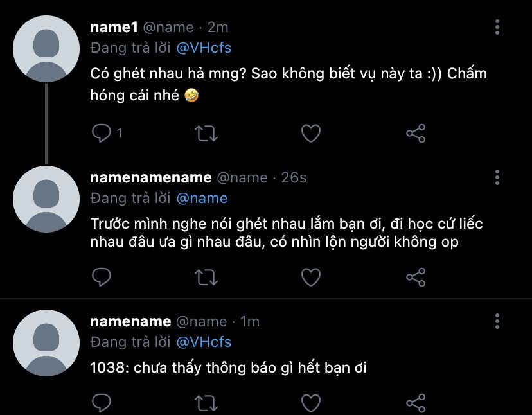Open more options on namenamename's reply
The image size is (532, 415).
[497, 177]
